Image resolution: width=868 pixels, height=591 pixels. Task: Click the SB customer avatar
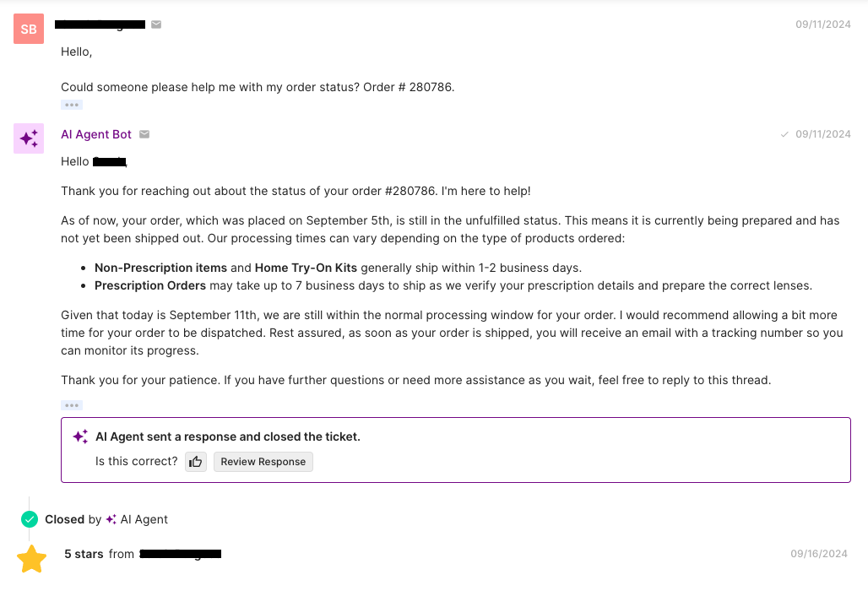28,29
